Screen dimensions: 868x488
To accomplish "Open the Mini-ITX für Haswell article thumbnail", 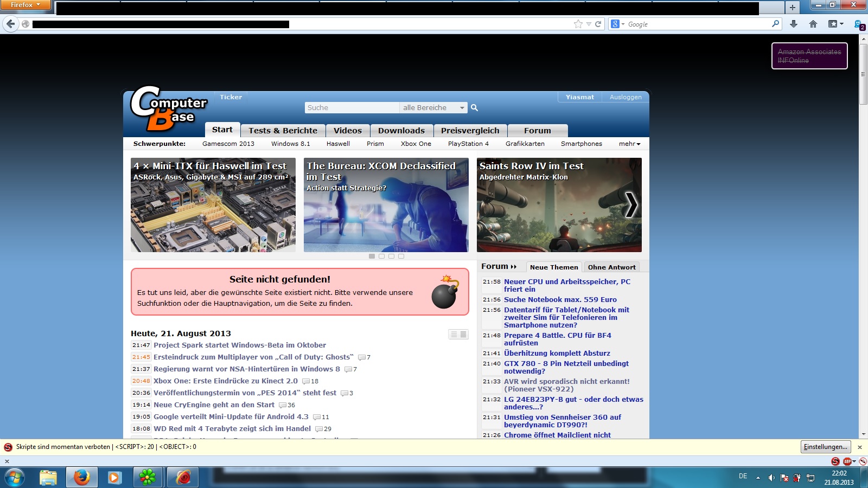I will coord(213,205).
